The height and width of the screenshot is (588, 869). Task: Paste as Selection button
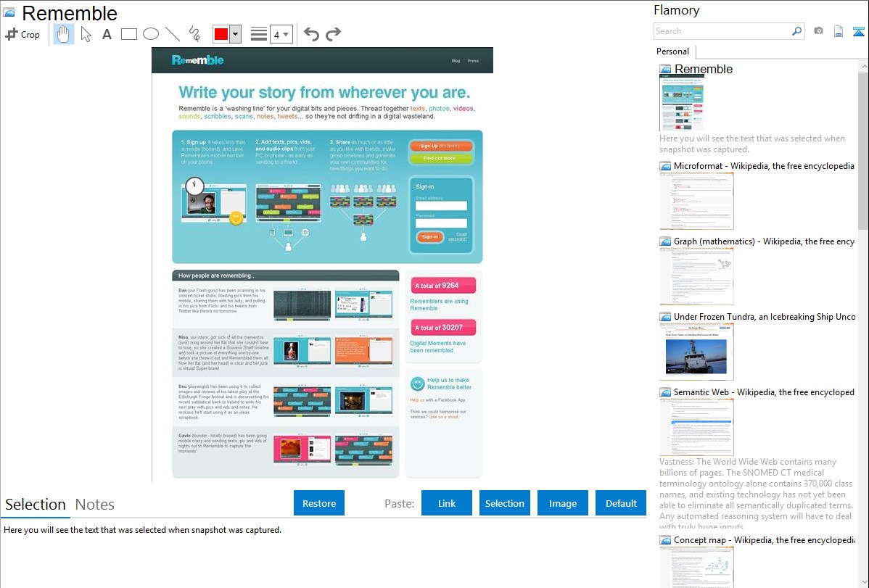(504, 503)
